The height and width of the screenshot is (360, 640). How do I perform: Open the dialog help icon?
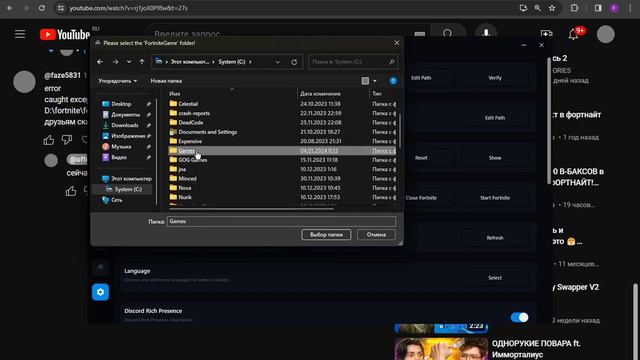[393, 81]
